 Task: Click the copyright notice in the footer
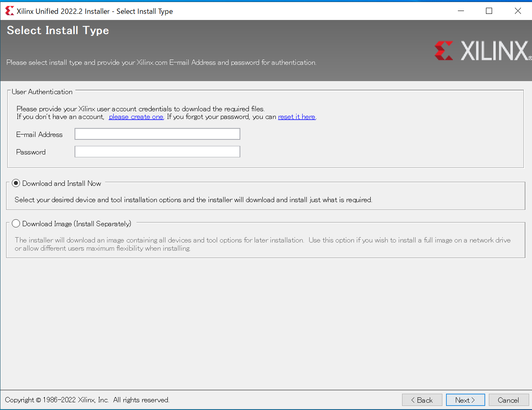(x=87, y=400)
